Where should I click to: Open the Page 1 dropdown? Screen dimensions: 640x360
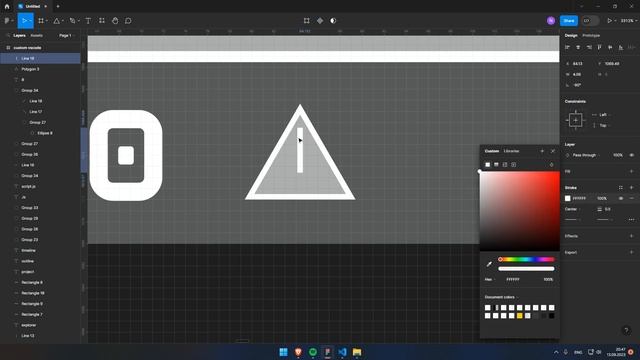click(x=67, y=36)
